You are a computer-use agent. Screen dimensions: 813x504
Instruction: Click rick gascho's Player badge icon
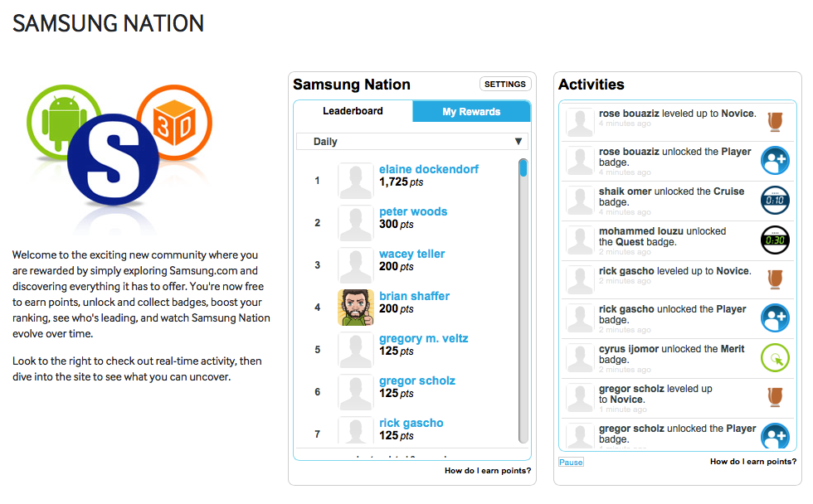pos(775,318)
